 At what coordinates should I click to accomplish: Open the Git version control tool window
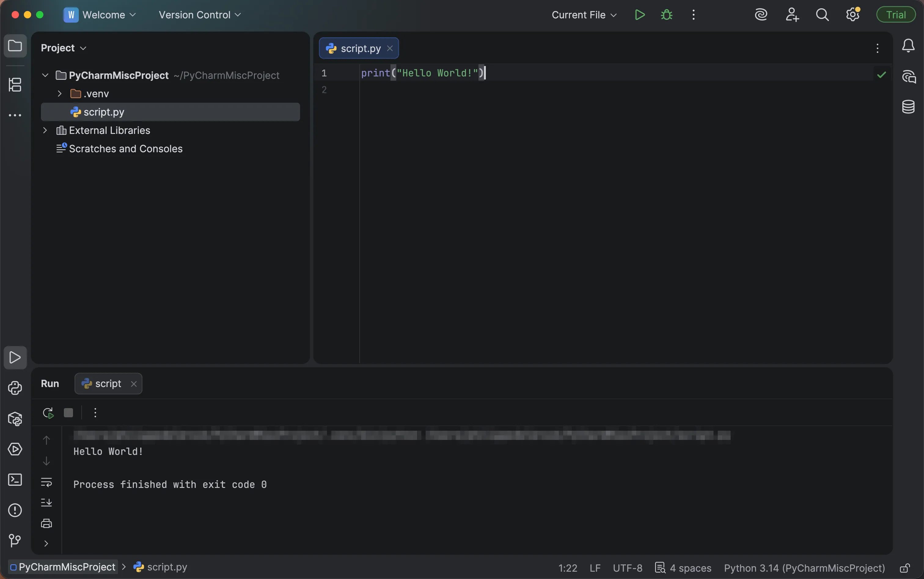tap(15, 540)
